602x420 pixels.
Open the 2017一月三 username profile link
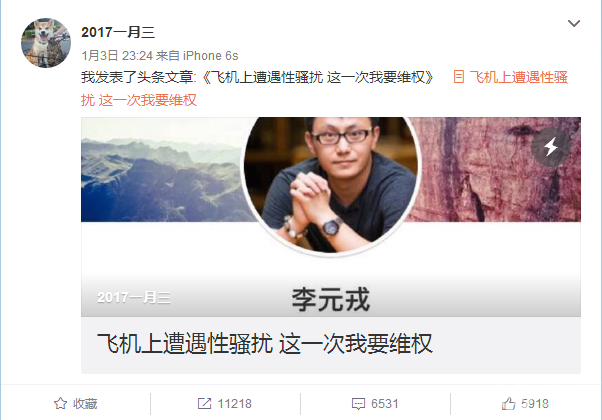point(118,32)
